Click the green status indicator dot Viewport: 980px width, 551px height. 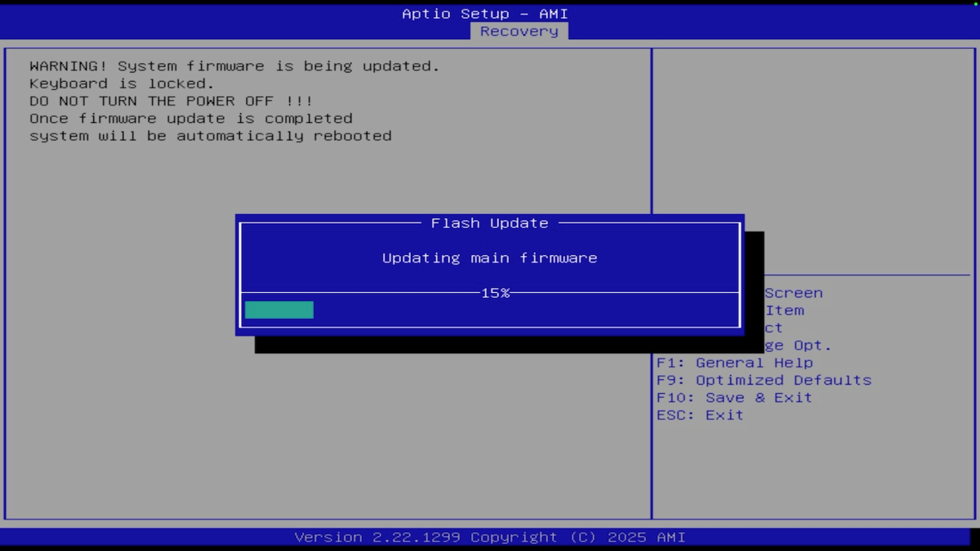975,4
